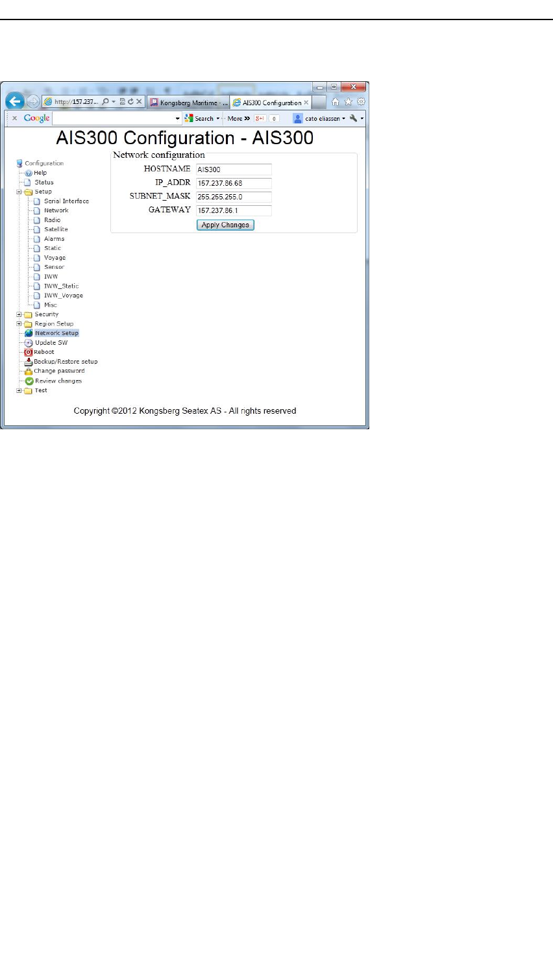
Task: Open the Search button dropdown arrow
Action: click(x=218, y=119)
